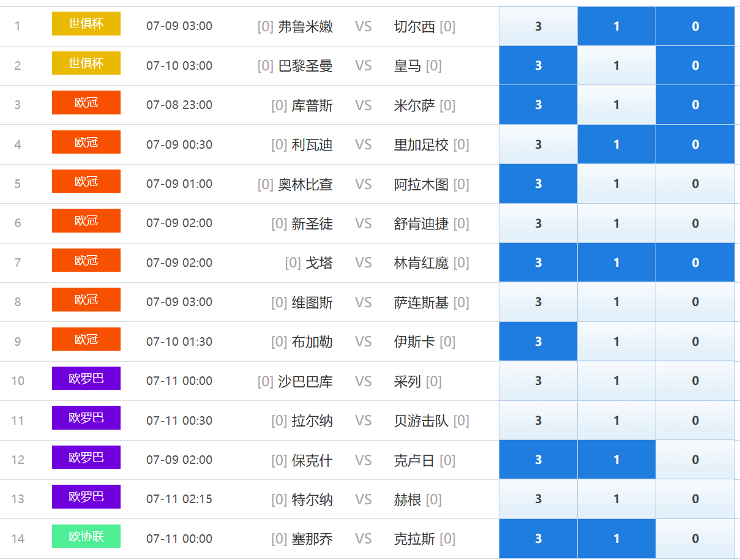Click the 欧协联 tag in row 14
This screenshot has height=560, width=740.
(x=86, y=536)
